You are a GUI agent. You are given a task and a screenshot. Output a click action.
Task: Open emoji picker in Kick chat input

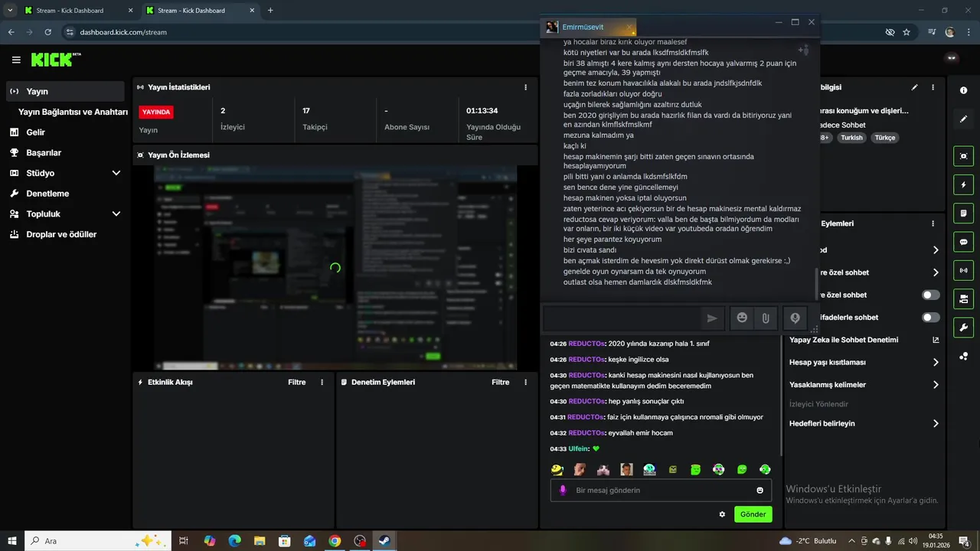click(x=760, y=491)
